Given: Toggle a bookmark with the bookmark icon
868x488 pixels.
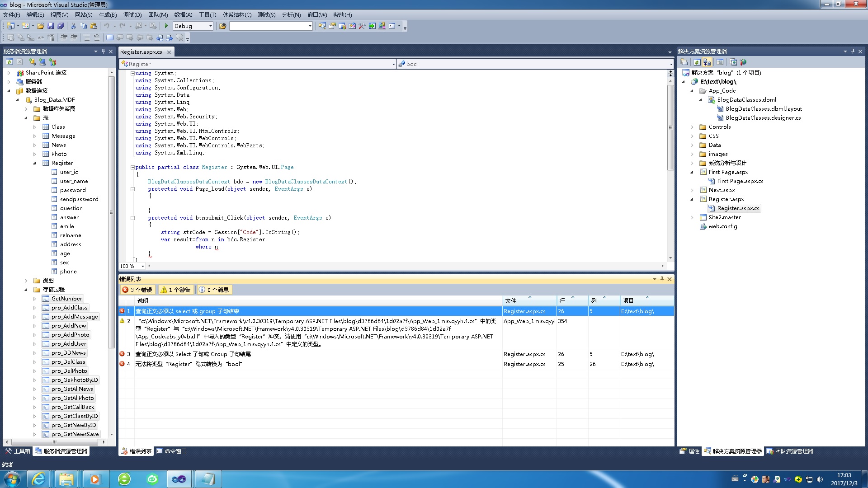Looking at the screenshot, I should click(x=110, y=38).
